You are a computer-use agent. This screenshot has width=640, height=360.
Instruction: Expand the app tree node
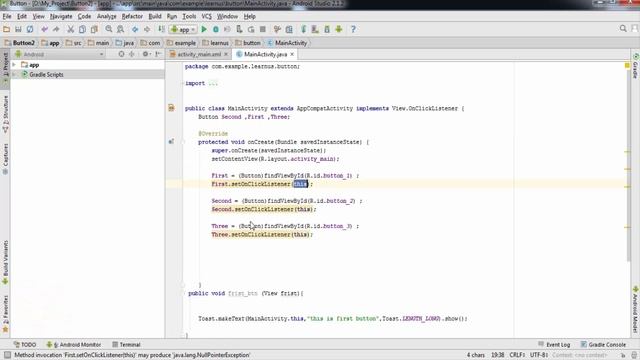[x=14, y=65]
